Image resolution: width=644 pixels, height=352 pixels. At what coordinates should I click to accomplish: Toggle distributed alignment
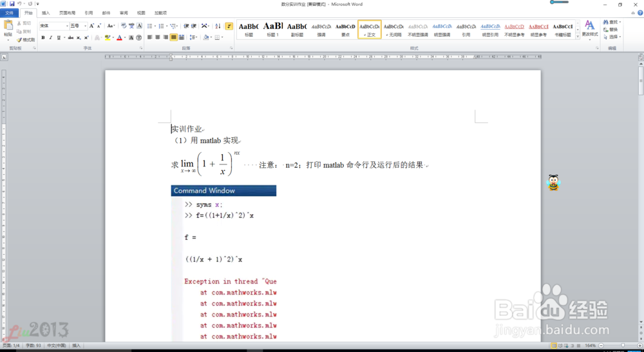181,37
